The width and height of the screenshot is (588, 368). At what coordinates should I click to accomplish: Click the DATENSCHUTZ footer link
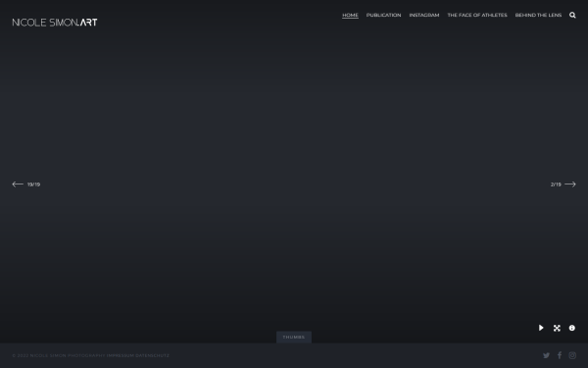click(152, 355)
